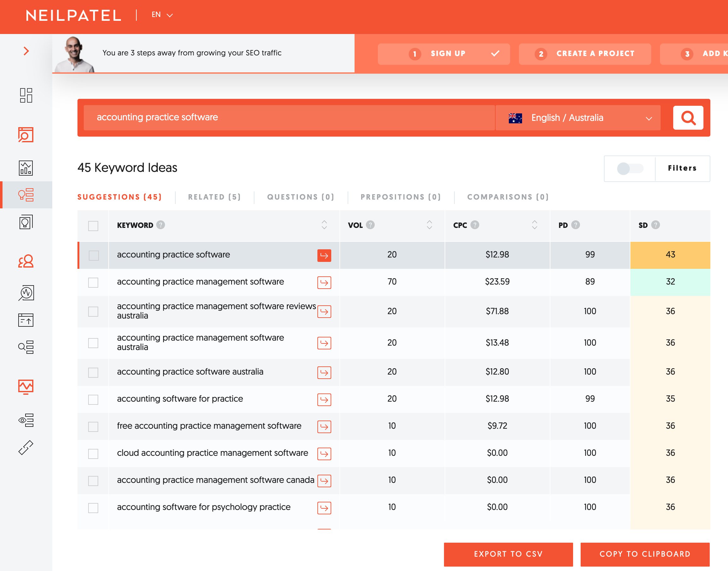Image resolution: width=728 pixels, height=571 pixels.
Task: Click Neil Patel's portrait photo
Action: pos(75,54)
